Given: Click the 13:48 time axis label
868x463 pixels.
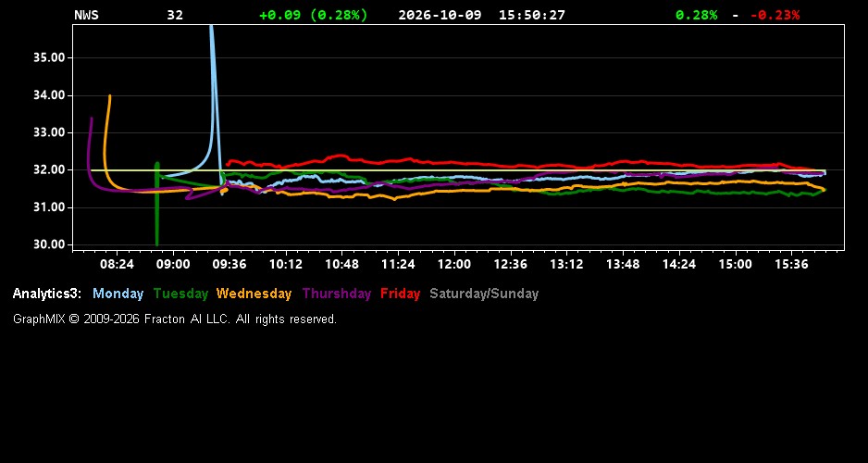Looking at the screenshot, I should (x=623, y=264).
